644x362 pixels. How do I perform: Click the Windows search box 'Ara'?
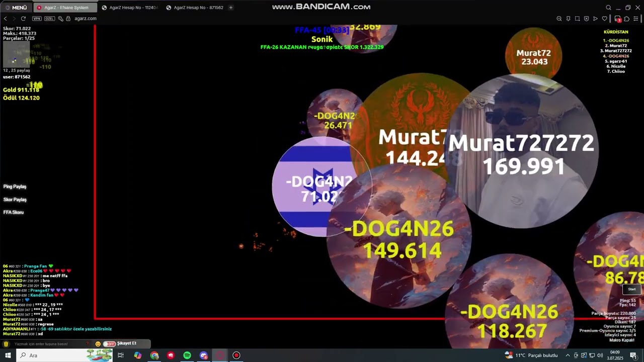click(65, 355)
